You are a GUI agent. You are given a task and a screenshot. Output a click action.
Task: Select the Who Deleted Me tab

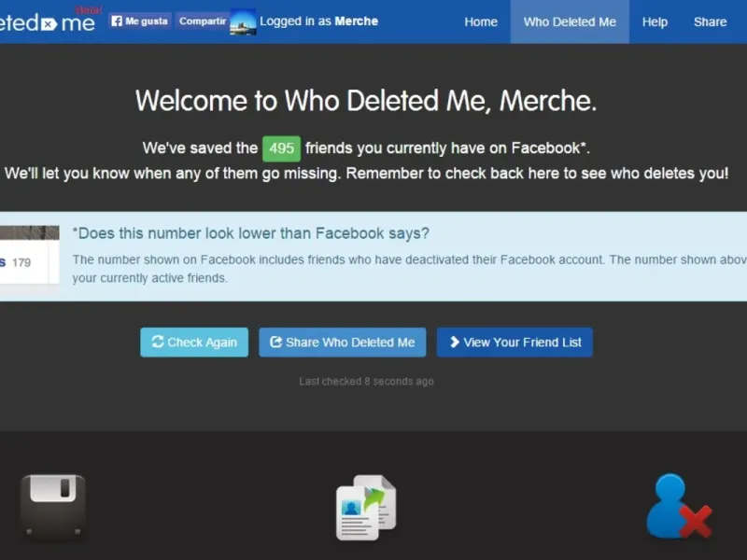click(570, 21)
